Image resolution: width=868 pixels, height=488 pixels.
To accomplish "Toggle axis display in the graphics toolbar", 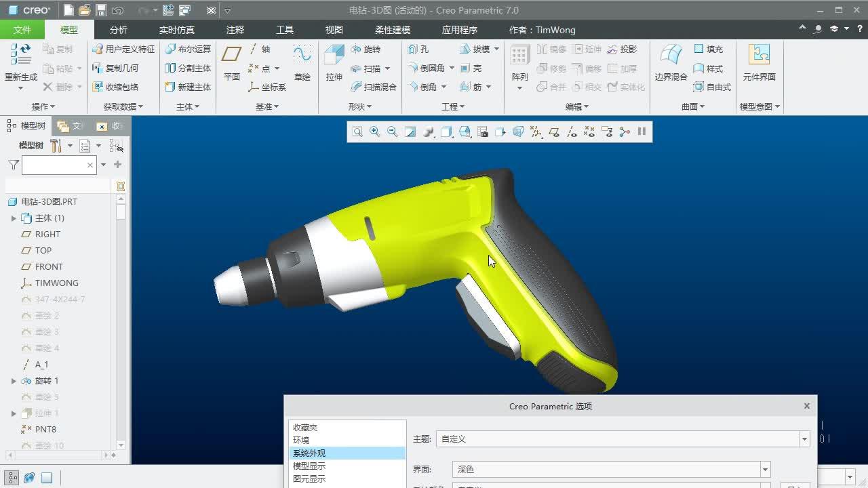I will tap(572, 132).
